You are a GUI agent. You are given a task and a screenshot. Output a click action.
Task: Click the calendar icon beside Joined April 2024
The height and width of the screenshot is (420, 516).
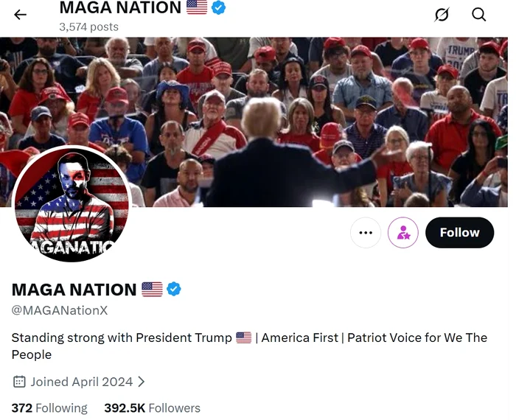coord(19,382)
